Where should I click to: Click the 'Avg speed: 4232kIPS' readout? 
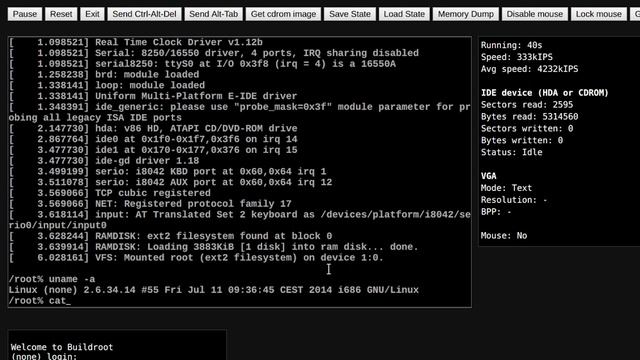[x=529, y=69]
